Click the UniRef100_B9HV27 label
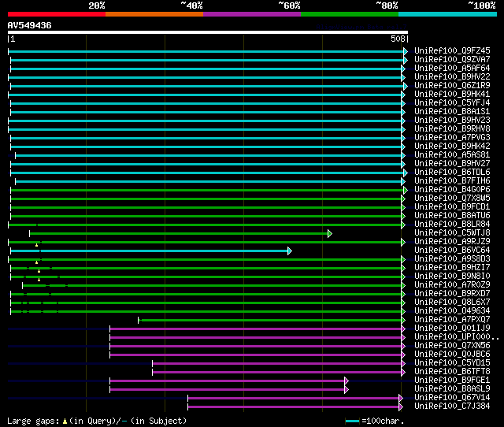The width and height of the screenshot is (504, 427). click(x=452, y=164)
